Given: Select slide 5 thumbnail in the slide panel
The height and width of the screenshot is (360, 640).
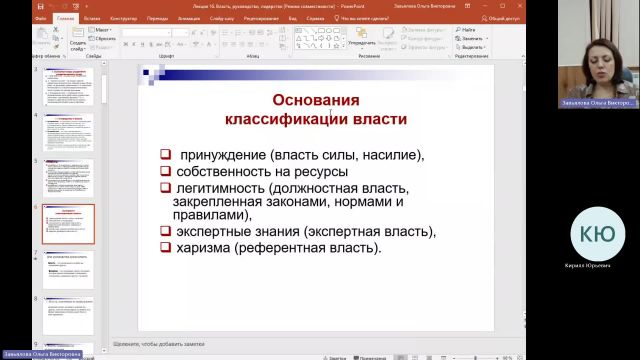Looking at the screenshot, I should tap(68, 178).
